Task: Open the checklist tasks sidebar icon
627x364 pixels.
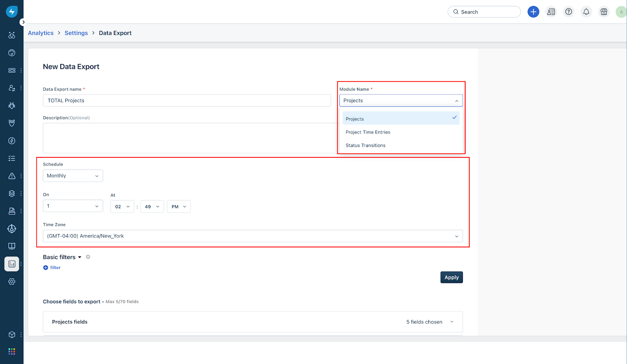Action: click(x=12, y=159)
